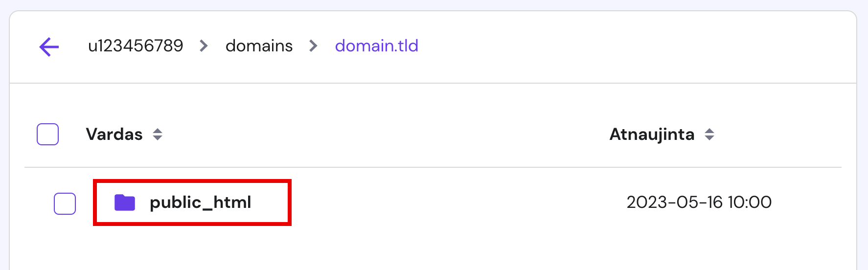This screenshot has width=868, height=270.
Task: Open the public_html folder name
Action: click(200, 202)
